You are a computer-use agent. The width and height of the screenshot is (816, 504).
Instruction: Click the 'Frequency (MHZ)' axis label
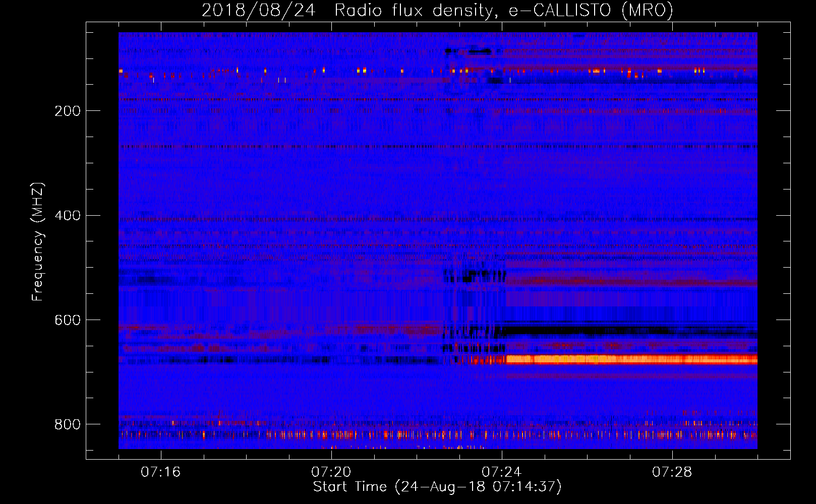pyautogui.click(x=37, y=241)
